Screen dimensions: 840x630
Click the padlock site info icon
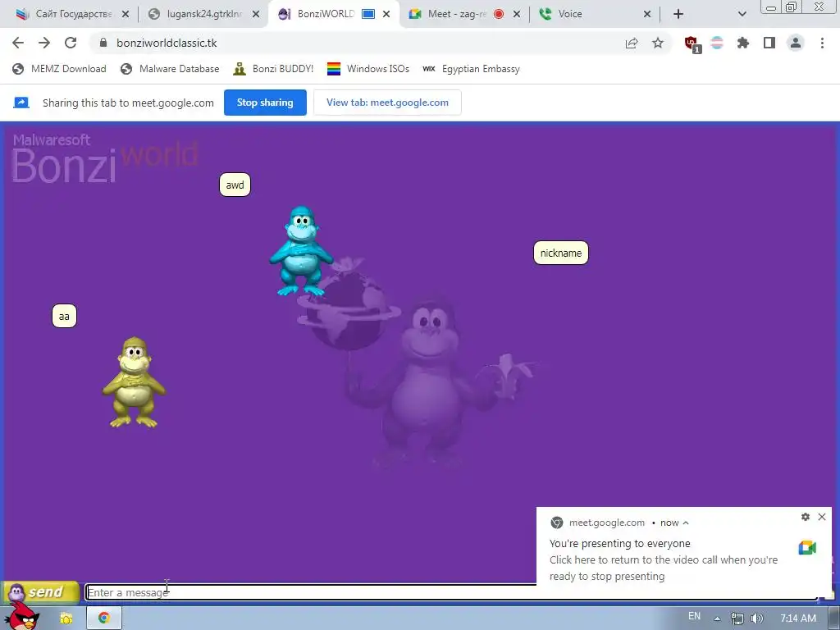click(103, 43)
